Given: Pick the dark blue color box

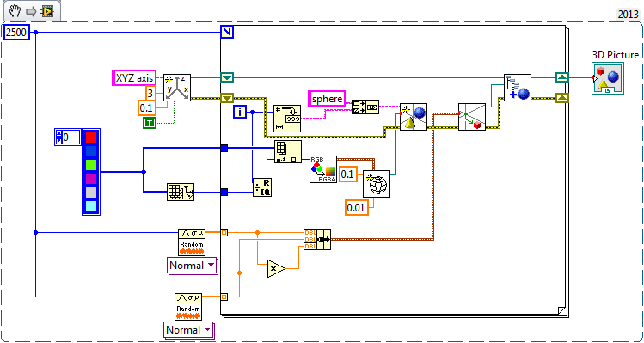Looking at the screenshot, I should [x=92, y=151].
